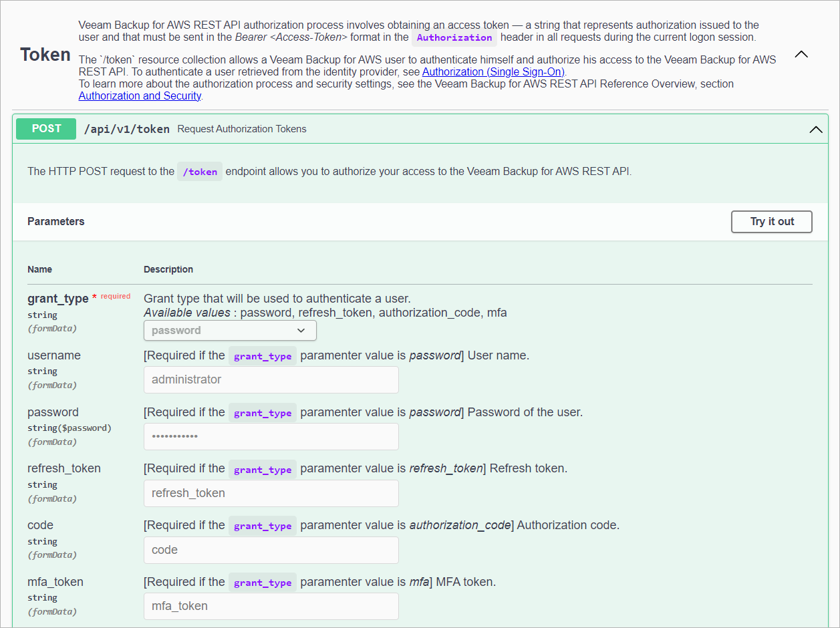Click the Name column header
The image size is (840, 628).
coord(39,269)
